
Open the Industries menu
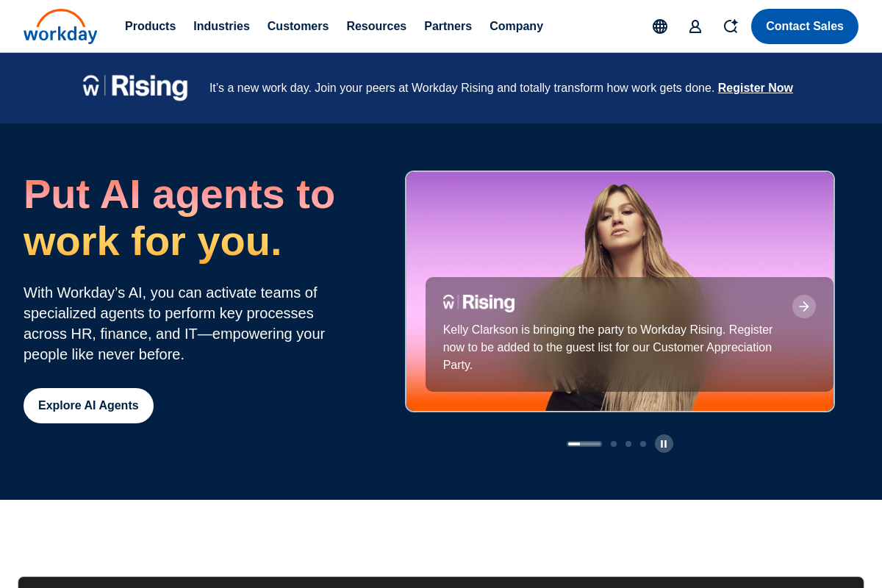[221, 26]
